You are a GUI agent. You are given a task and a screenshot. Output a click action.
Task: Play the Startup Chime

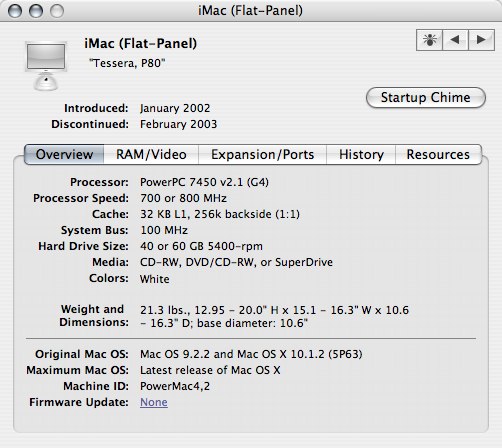[426, 98]
